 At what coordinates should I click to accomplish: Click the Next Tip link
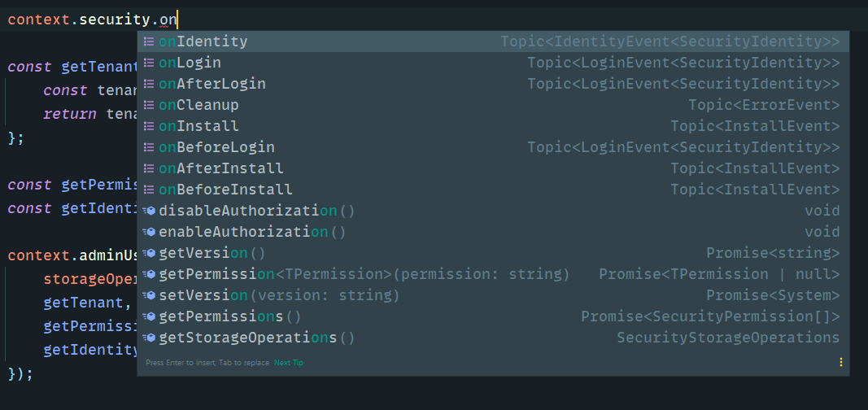pyautogui.click(x=289, y=363)
